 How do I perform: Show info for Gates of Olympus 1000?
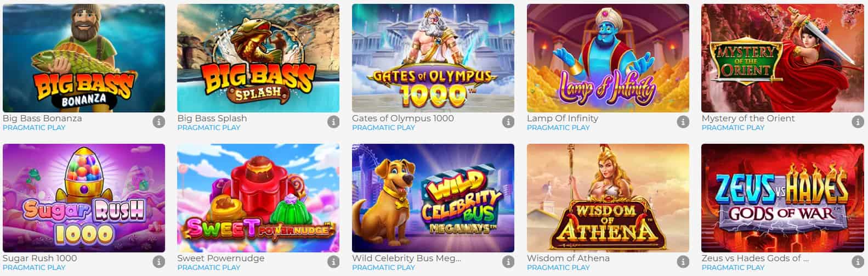508,122
